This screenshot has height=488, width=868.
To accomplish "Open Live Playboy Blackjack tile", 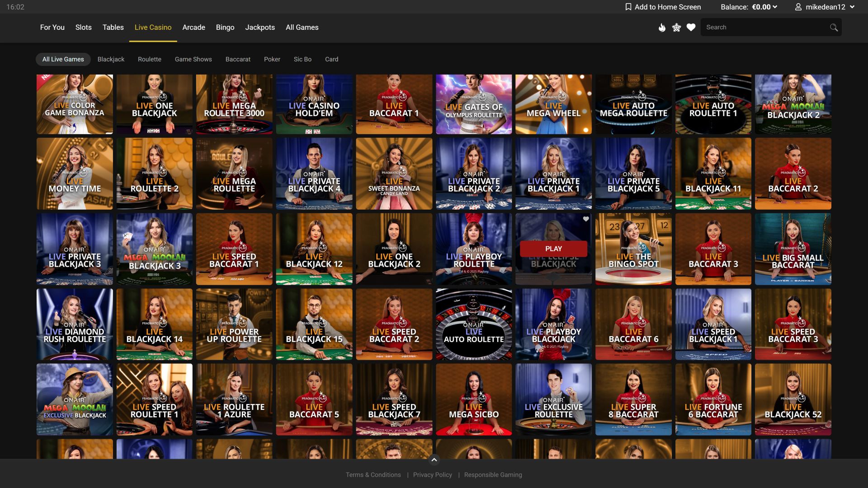I will [554, 324].
